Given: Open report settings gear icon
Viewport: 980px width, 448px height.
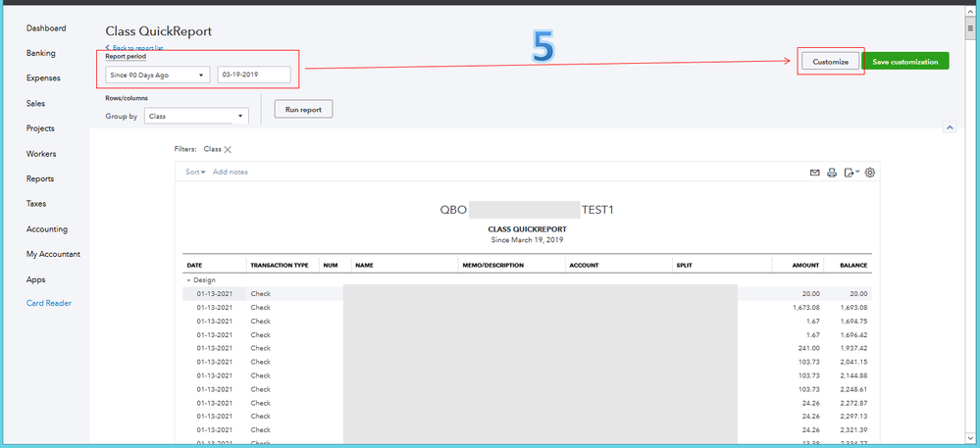Looking at the screenshot, I should coord(870,173).
